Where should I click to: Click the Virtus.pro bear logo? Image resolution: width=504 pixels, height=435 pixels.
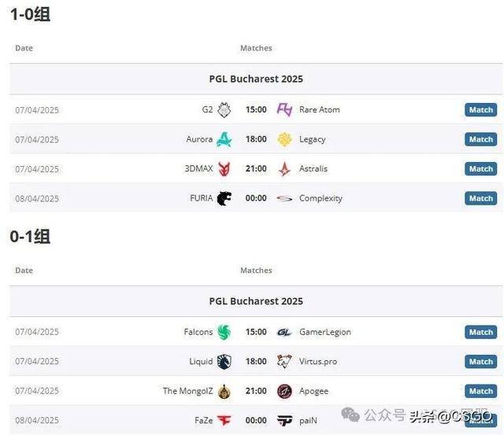[x=284, y=362]
